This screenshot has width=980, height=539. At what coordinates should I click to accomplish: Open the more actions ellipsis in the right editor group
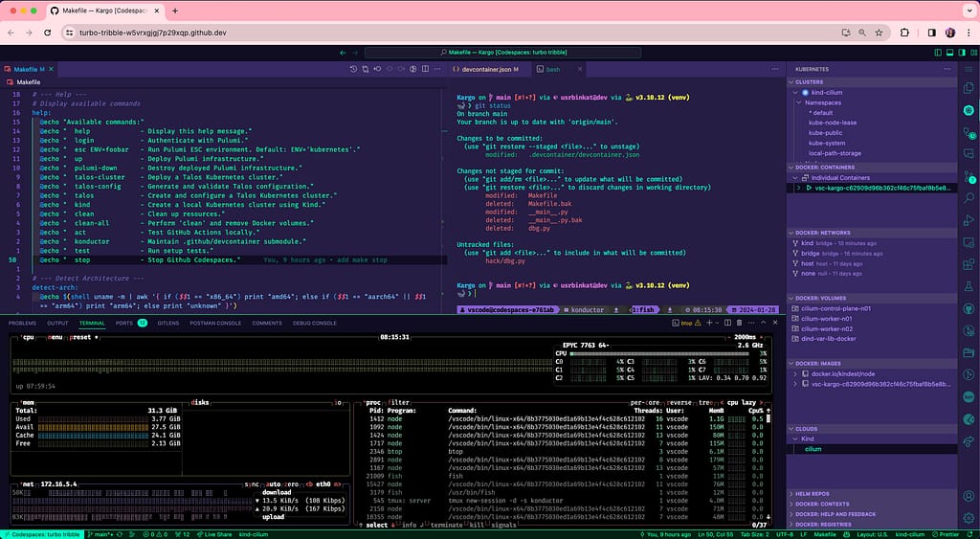(775, 69)
